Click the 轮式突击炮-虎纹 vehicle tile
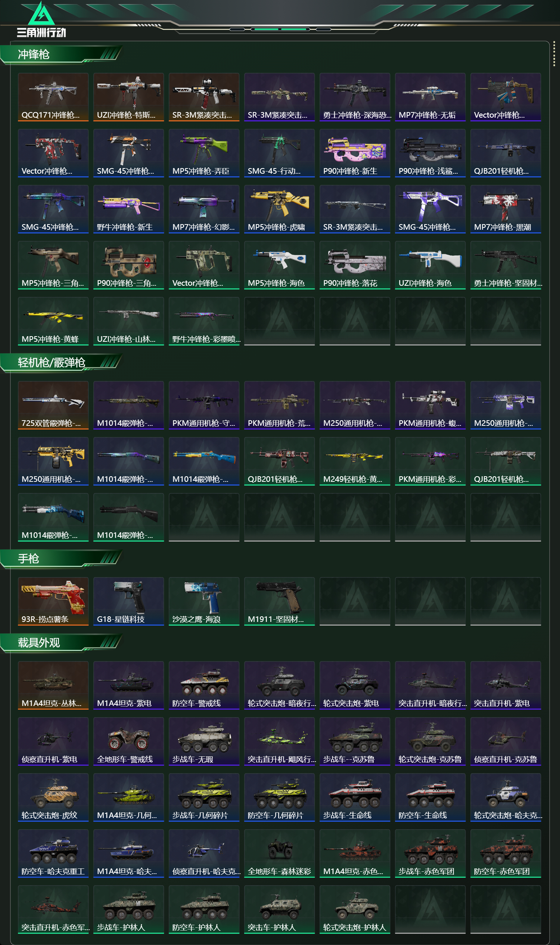This screenshot has height=945, width=560. (x=53, y=797)
